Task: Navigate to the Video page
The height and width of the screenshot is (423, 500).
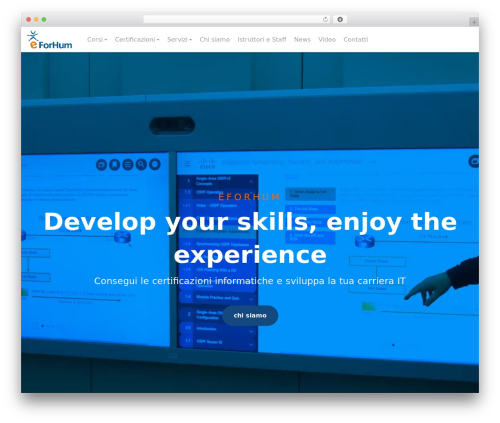Action: pyautogui.click(x=327, y=39)
